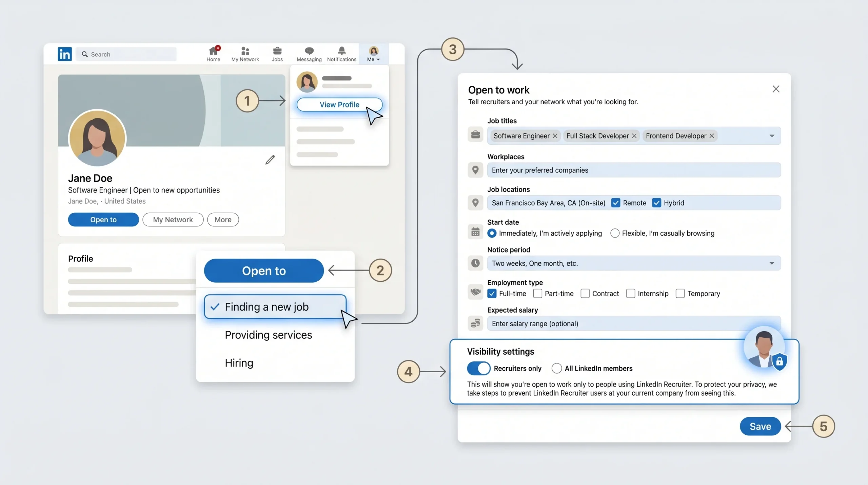This screenshot has height=485, width=868.
Task: Remove the Frontend Developer chip
Action: point(712,136)
